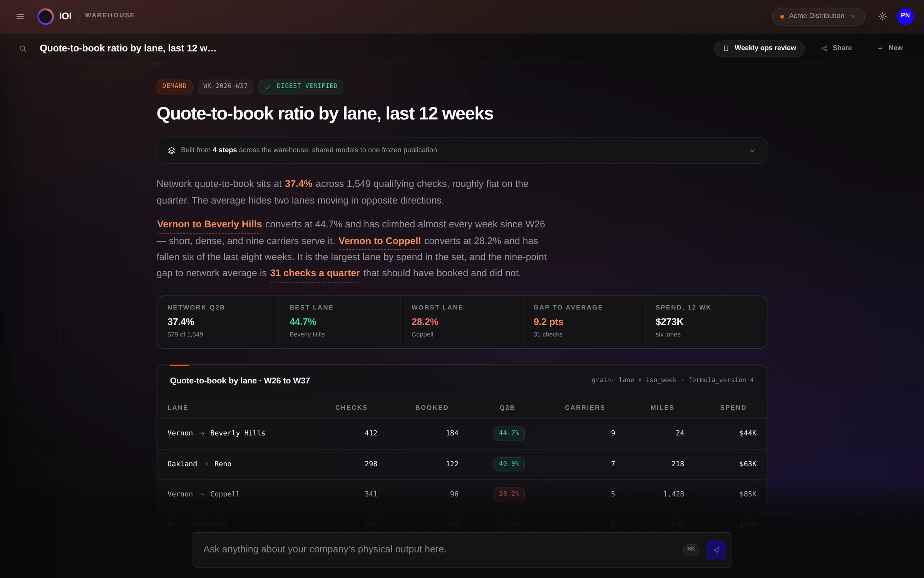Open the Vernon to Coppell link

(380, 241)
